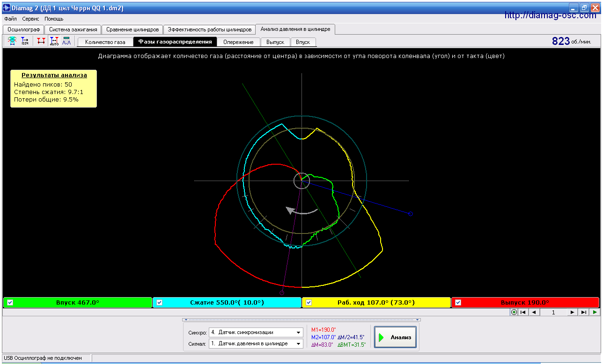
Task: Click the ΔM/2=41.5° value
Action: 351,337
